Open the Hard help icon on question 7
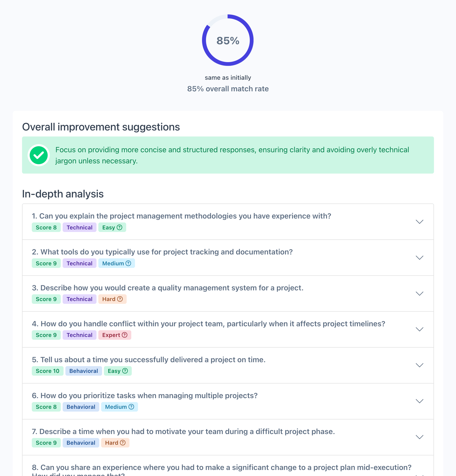This screenshot has height=476, width=456. [x=123, y=443]
